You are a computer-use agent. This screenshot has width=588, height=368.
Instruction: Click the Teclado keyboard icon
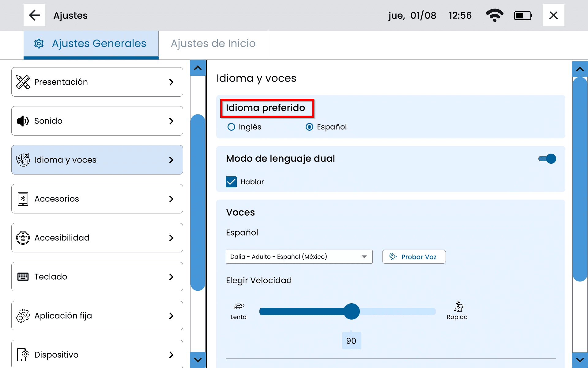click(x=23, y=277)
